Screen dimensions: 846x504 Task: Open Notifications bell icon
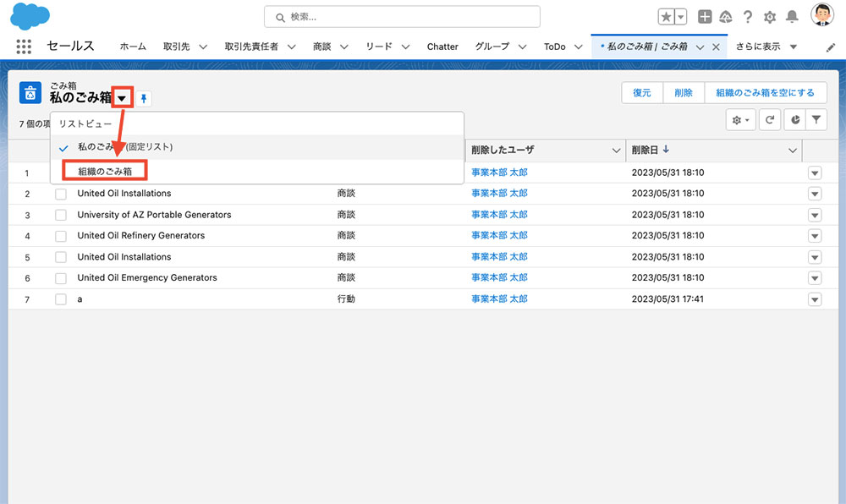[792, 17]
